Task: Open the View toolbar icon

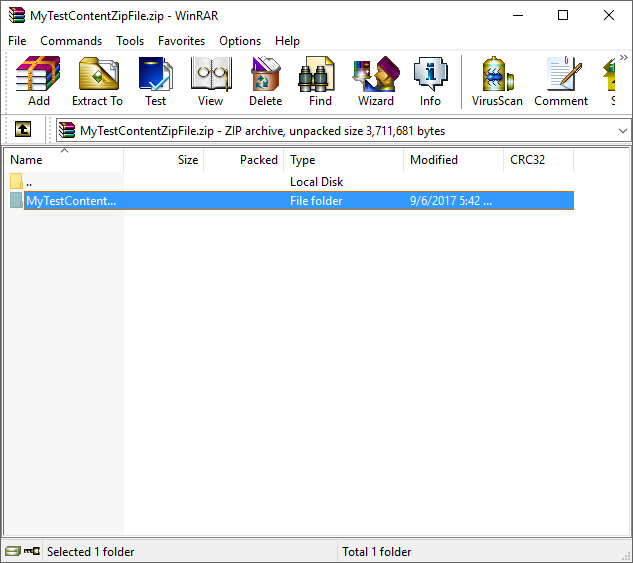Action: (211, 73)
